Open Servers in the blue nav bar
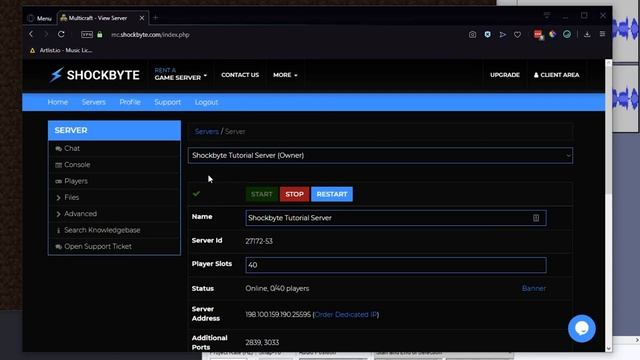The height and width of the screenshot is (360, 640). point(93,102)
